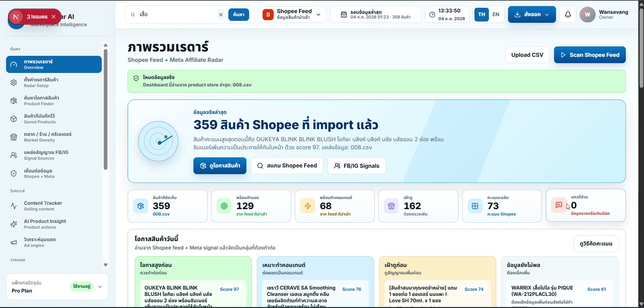Screen dimensions: 644x308
Task: Open Wansavang Owner profile
Action: [613, 14]
